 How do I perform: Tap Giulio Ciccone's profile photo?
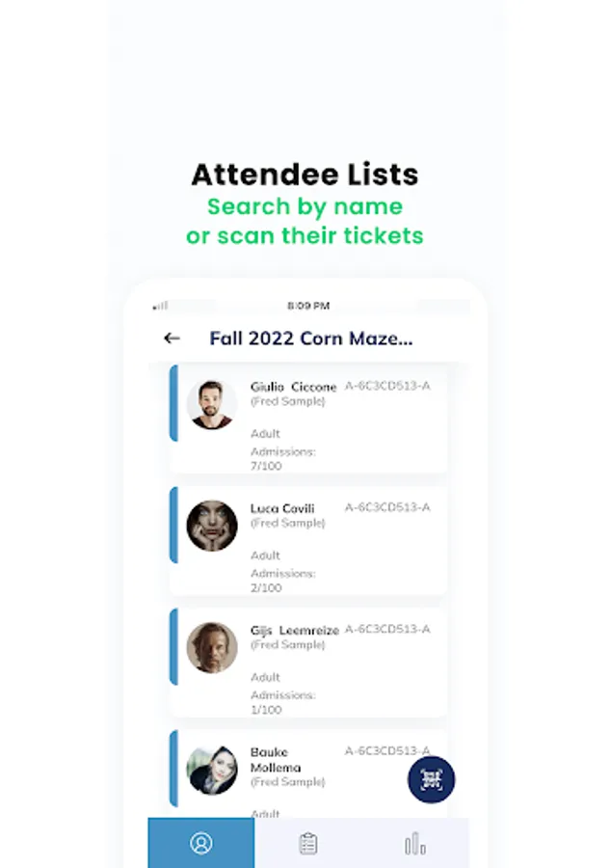(x=212, y=404)
